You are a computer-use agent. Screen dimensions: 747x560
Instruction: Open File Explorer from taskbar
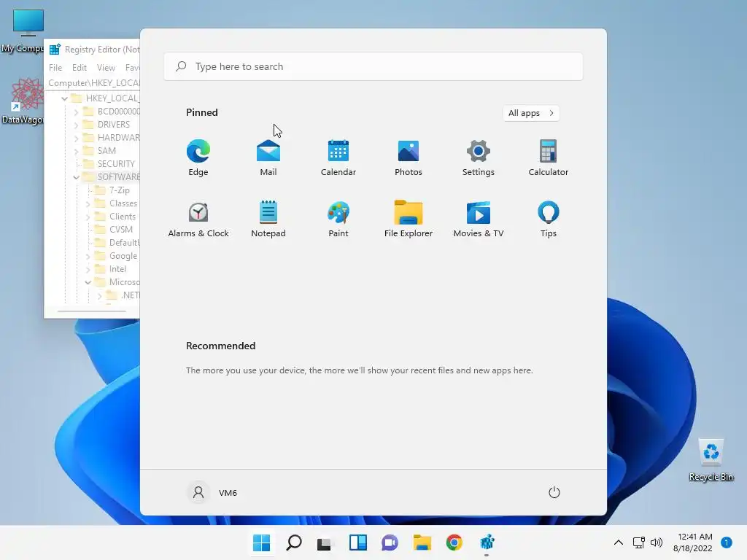(422, 542)
